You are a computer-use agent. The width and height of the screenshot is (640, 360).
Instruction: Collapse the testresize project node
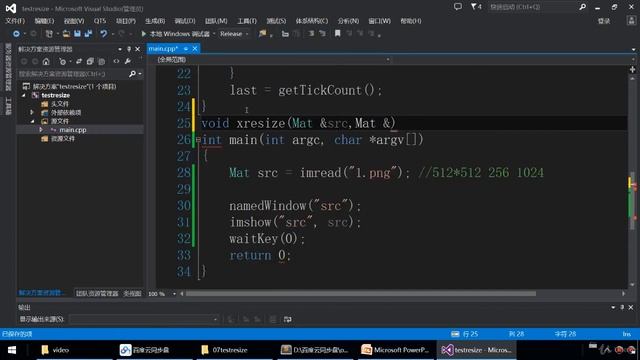pos(24,95)
